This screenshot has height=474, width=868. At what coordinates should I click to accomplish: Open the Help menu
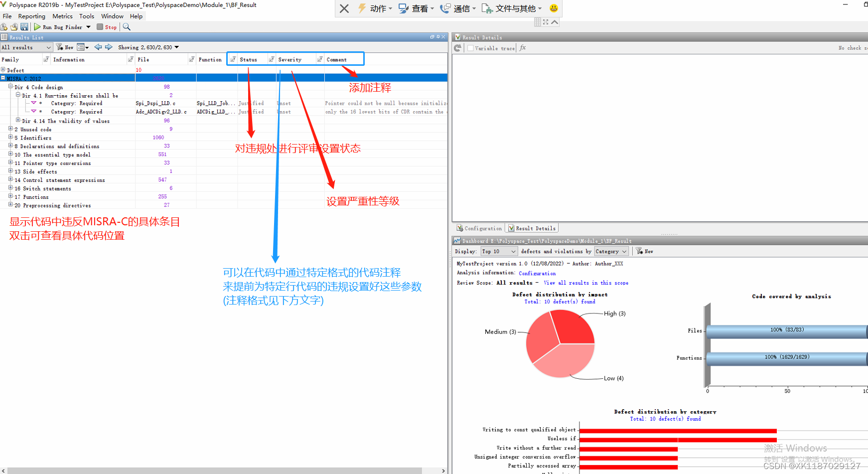pos(136,16)
